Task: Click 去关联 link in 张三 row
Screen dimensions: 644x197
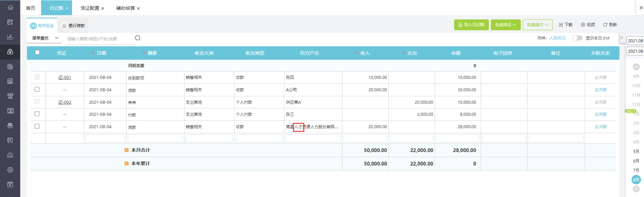Action: point(600,114)
